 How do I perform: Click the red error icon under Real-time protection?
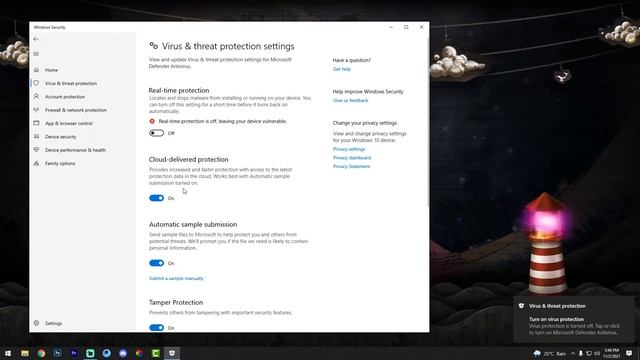(x=152, y=121)
